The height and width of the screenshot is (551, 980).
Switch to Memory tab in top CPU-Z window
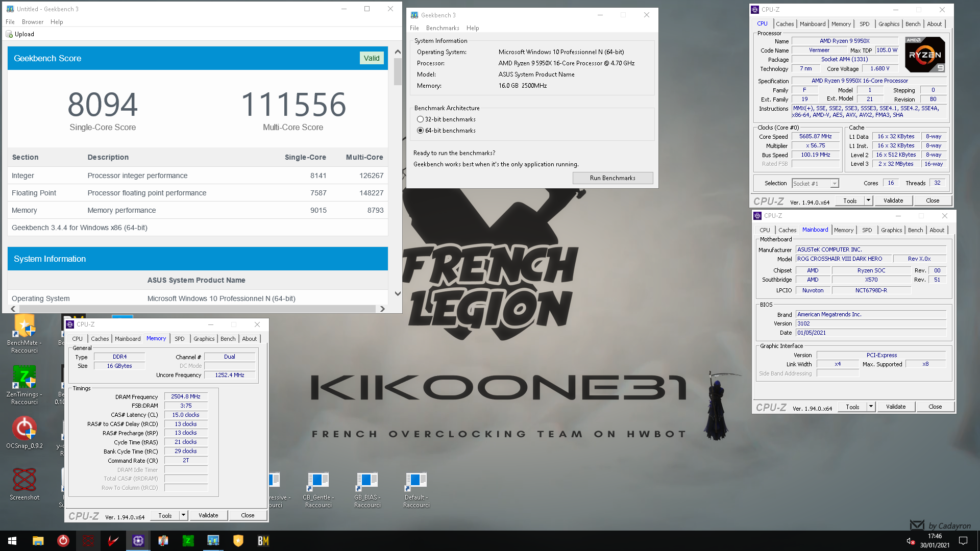pyautogui.click(x=841, y=24)
